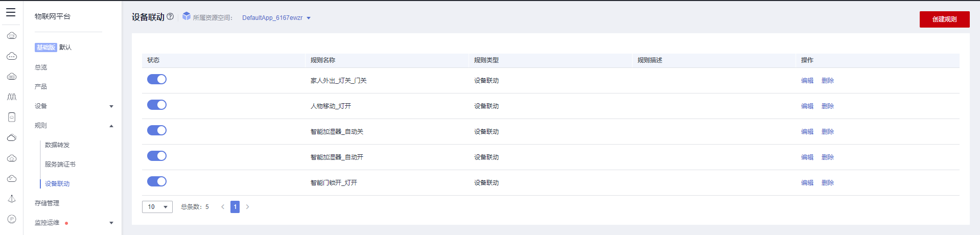Toggle off the 人物移动_灯开 rule
The height and width of the screenshot is (235, 980).
[x=157, y=105]
